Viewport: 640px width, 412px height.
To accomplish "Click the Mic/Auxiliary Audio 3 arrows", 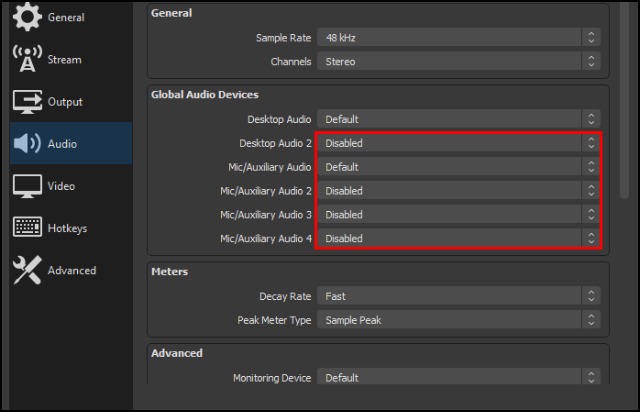I will coord(591,214).
